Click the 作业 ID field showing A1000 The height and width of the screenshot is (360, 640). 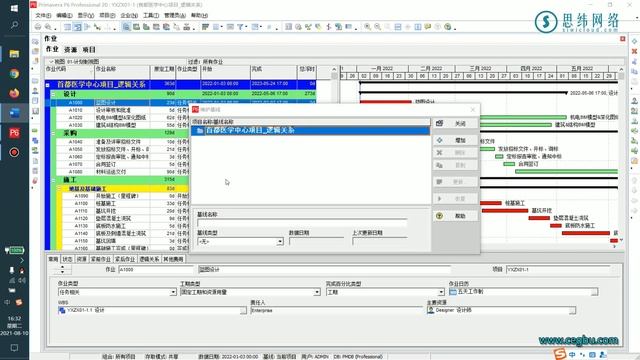156,270
